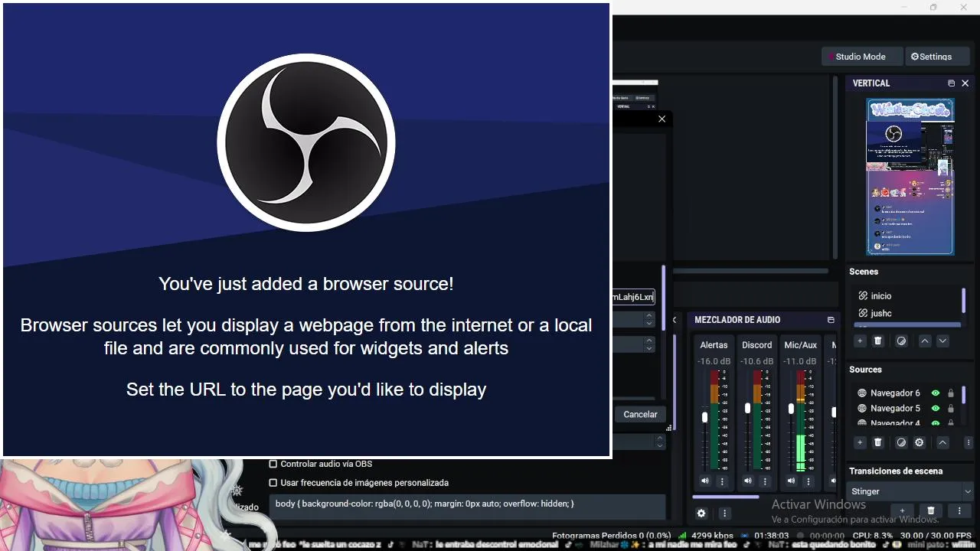Open advanced audio properties gear icon
The image size is (980, 551).
(701, 514)
